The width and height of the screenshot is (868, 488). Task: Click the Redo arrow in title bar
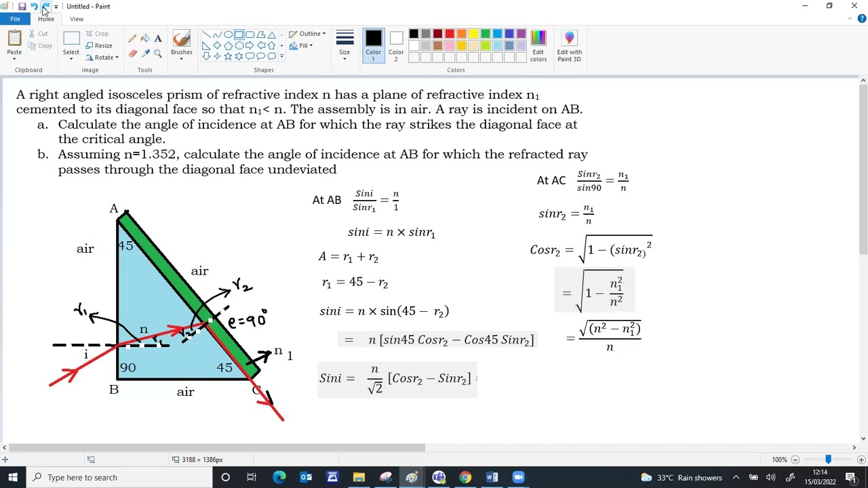[45, 6]
